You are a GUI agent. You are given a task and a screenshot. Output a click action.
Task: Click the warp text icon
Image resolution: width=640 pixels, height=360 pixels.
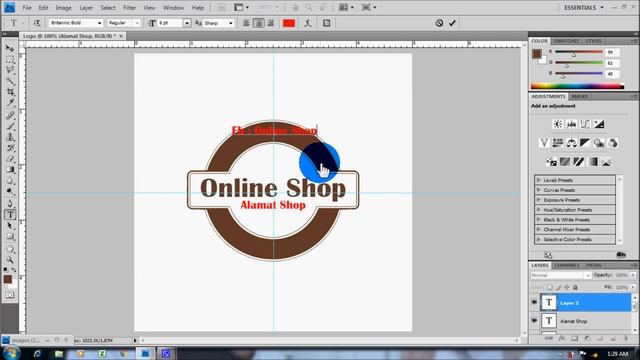pyautogui.click(x=308, y=23)
